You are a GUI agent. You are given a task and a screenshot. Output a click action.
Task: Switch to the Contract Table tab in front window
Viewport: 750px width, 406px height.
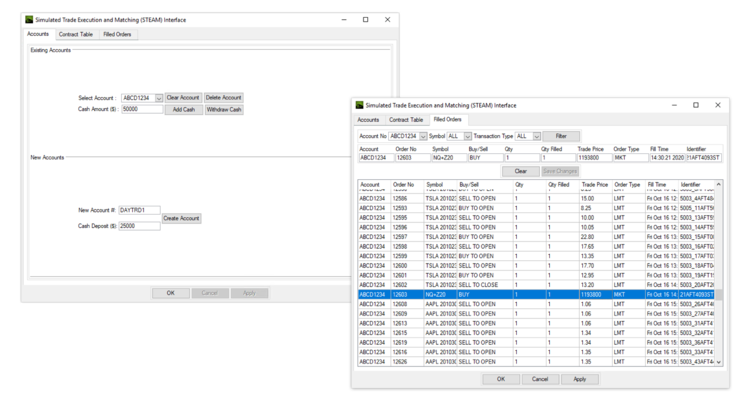pos(406,120)
